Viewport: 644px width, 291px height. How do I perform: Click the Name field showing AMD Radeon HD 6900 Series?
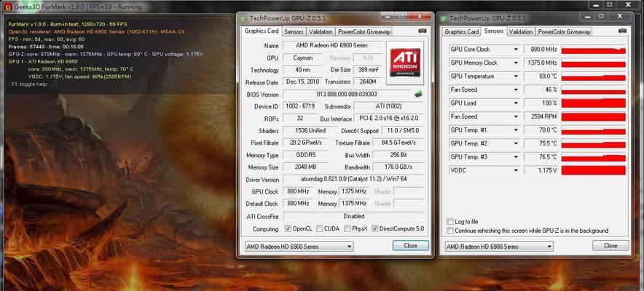[x=332, y=45]
